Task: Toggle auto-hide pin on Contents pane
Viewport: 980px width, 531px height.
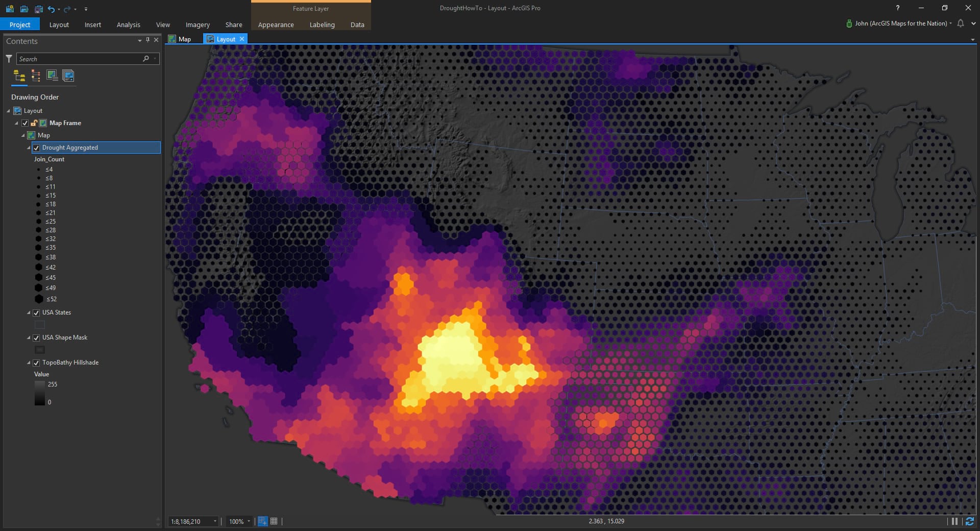Action: (148, 40)
